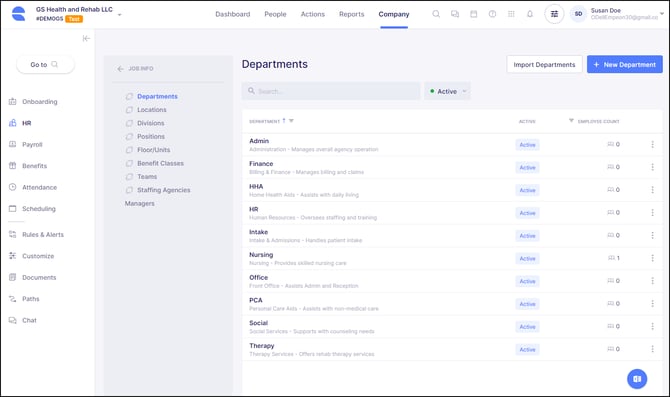Open the three-dot menu for Admin row

652,144
